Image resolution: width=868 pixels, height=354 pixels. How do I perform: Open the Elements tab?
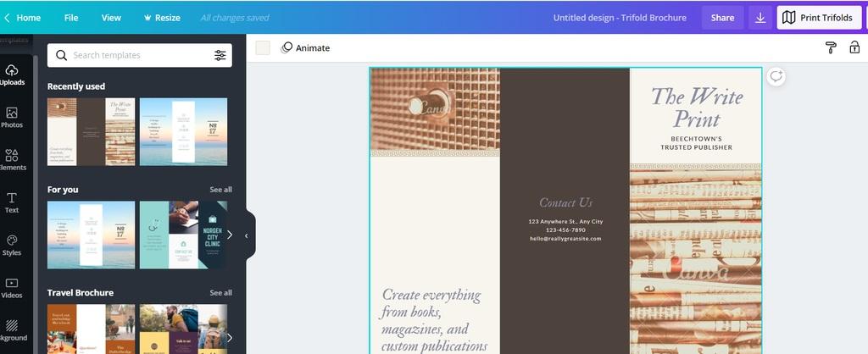pos(12,160)
